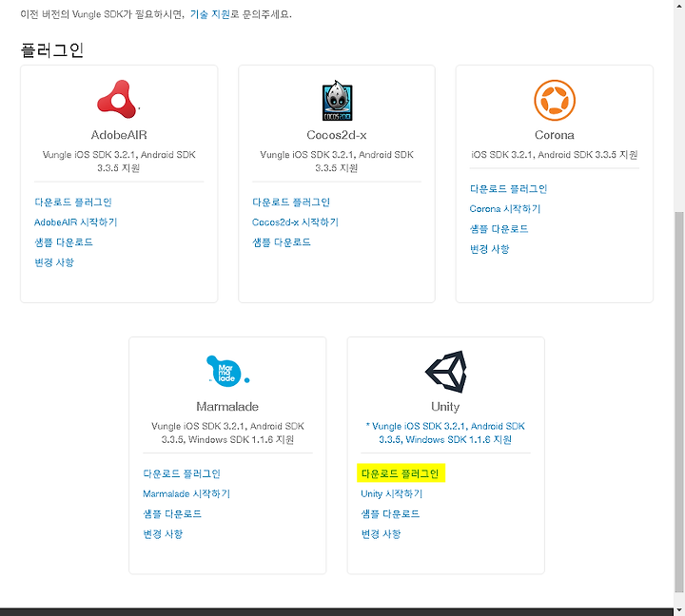Open Cocos2d-x 시작하기 guide

295,222
